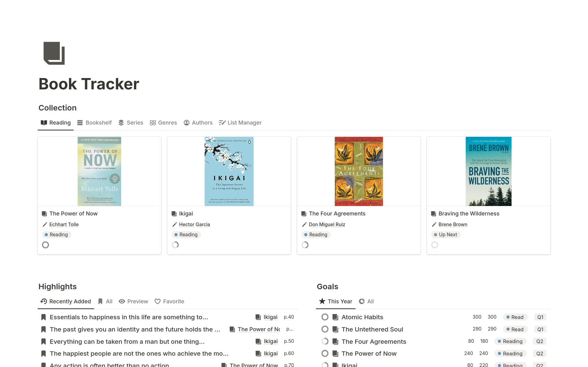Click the progress circle next to Atomic Habits
Viewport: 588px width, 367px height.
click(325, 317)
